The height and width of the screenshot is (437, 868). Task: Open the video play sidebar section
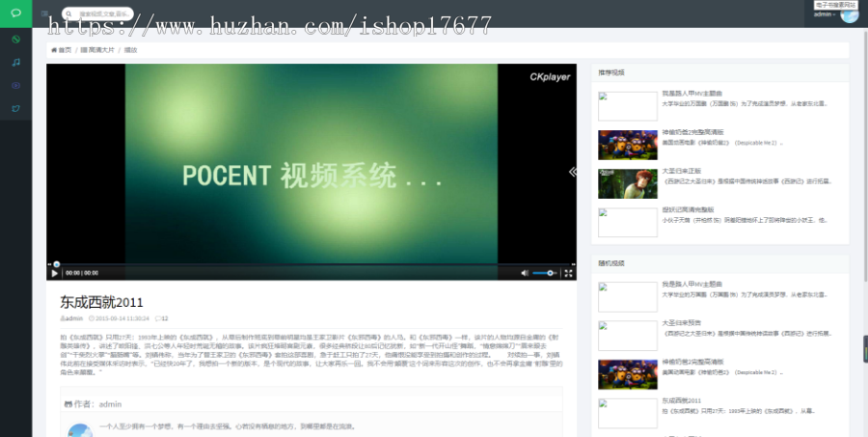tap(15, 85)
